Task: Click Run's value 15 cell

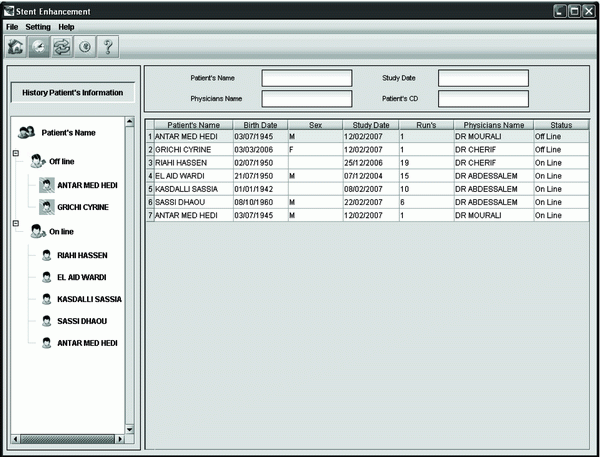Action: (426, 176)
